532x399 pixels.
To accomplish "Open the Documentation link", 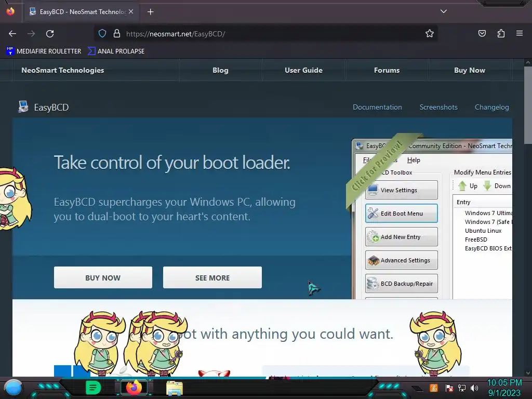I will 377,107.
